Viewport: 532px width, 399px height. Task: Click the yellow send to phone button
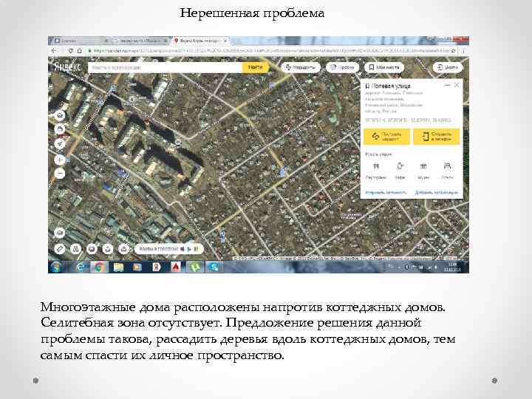437,137
